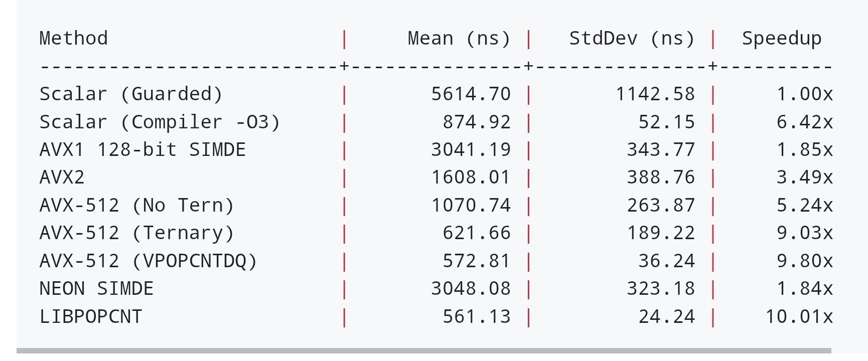Click the 9.80x speedup value

coord(805,261)
